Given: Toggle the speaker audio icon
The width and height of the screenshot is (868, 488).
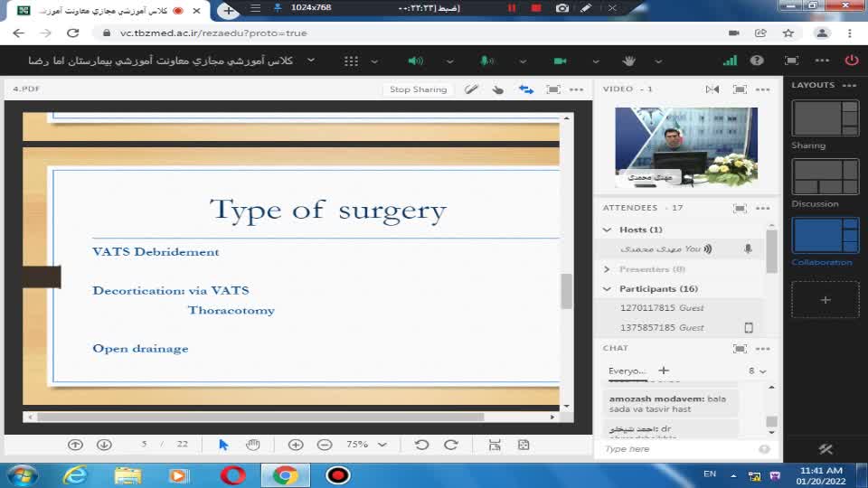Looking at the screenshot, I should pyautogui.click(x=415, y=61).
